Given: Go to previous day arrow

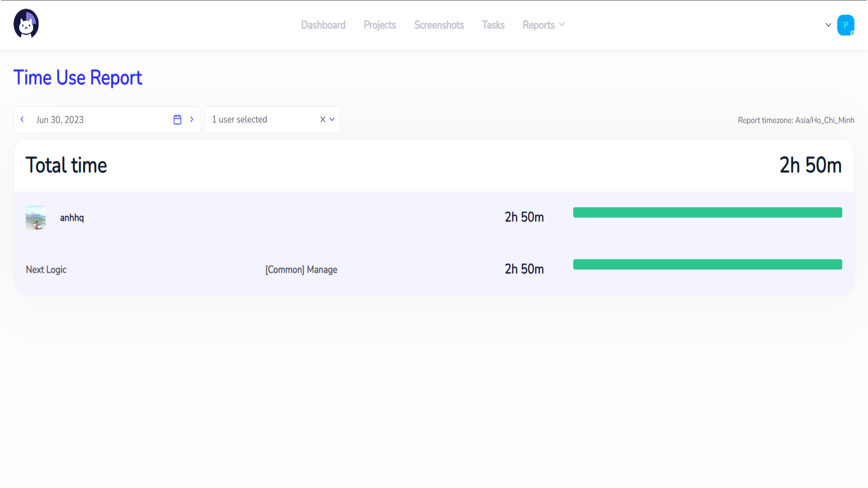Looking at the screenshot, I should click(x=22, y=120).
